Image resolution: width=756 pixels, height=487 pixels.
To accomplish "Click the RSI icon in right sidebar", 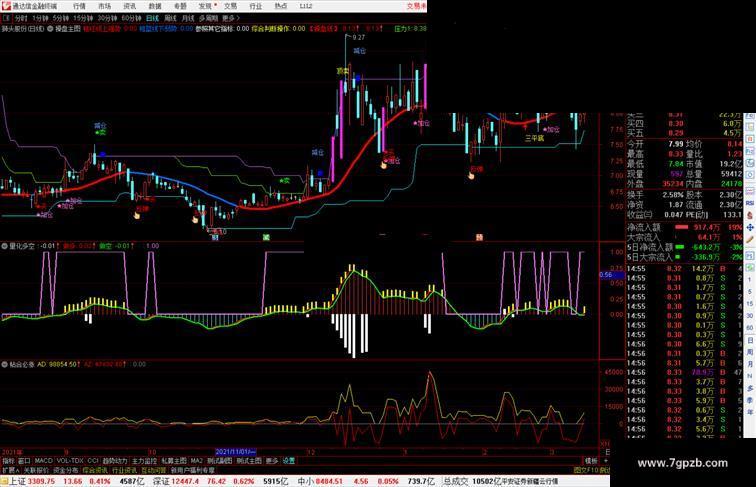I will (x=750, y=203).
